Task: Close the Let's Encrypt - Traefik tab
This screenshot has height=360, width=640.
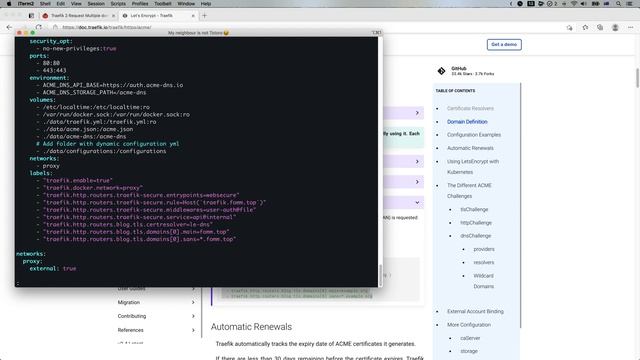Action: point(193,16)
